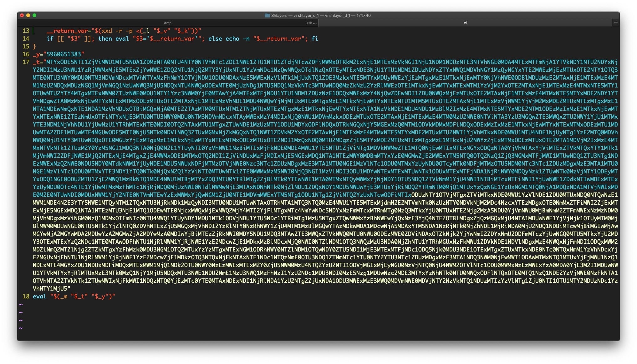This screenshot has width=637, height=364.
Task: Close the terminal window with red button
Action: [x=22, y=15]
